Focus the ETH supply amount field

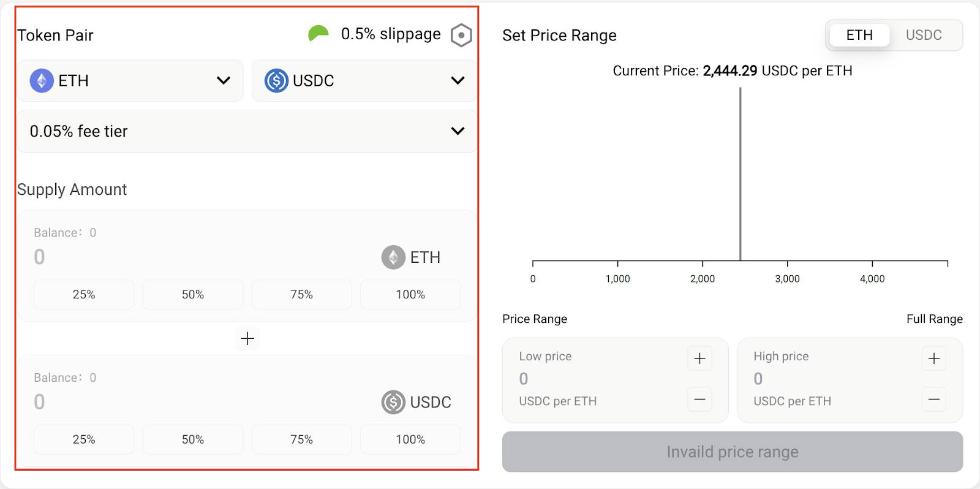pos(202,257)
